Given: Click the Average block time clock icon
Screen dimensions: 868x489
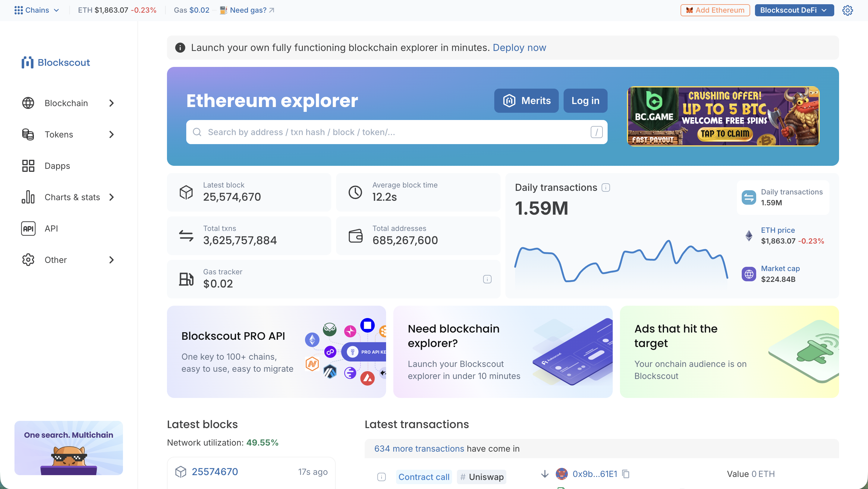Looking at the screenshot, I should (355, 192).
